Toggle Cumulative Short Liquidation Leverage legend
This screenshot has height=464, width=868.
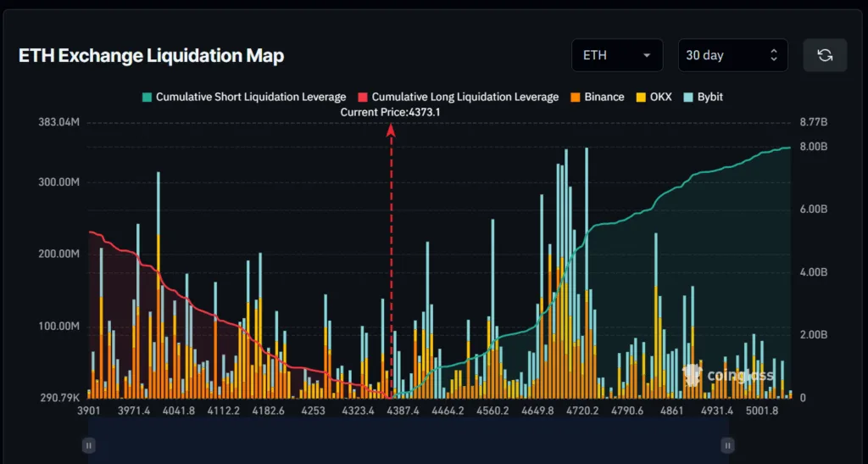243,97
